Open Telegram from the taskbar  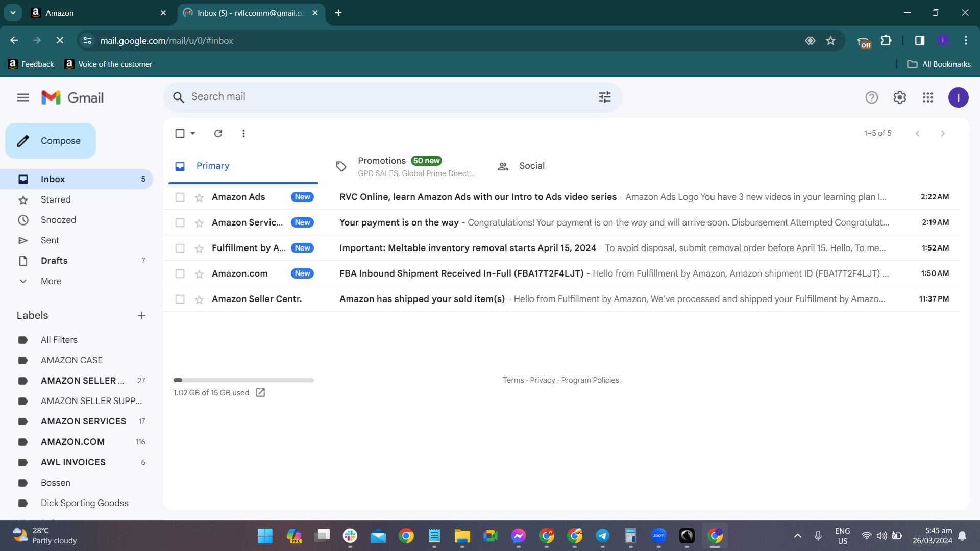click(x=603, y=536)
